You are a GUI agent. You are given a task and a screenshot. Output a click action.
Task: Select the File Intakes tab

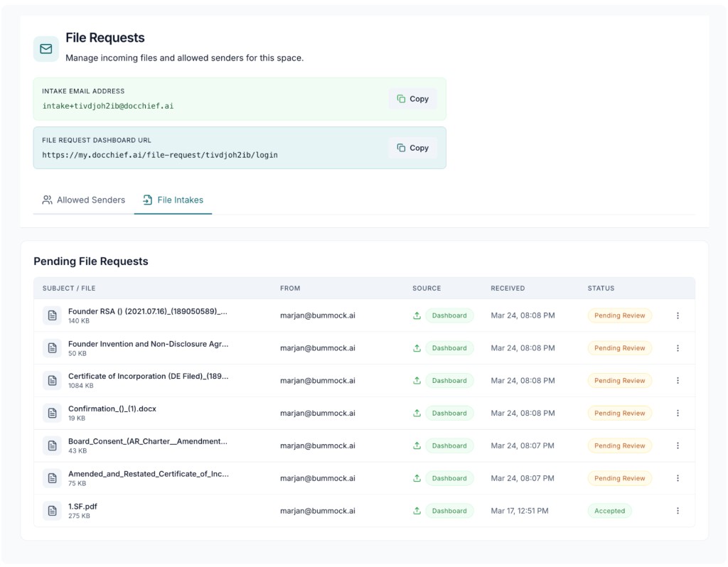173,200
